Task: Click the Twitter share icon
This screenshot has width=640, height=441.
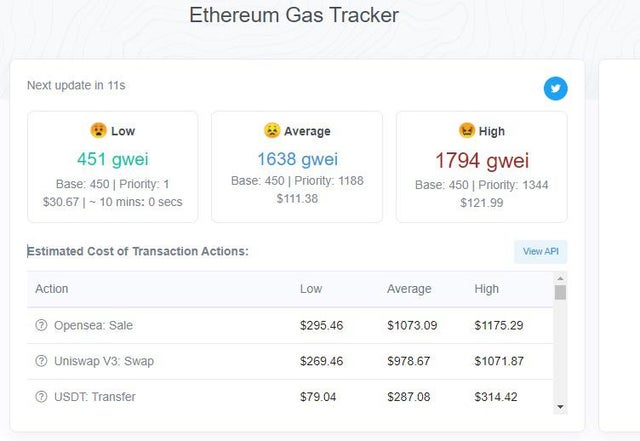Action: coord(555,89)
